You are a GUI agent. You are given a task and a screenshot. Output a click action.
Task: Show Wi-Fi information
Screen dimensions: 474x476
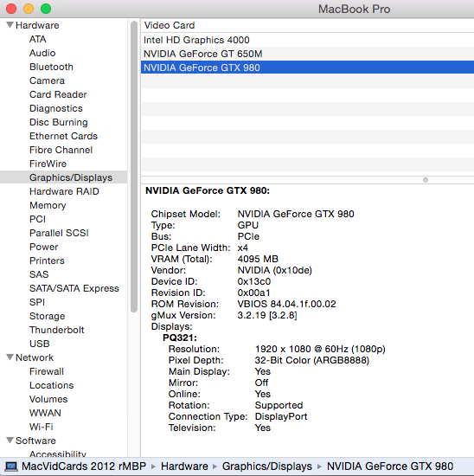tap(41, 427)
